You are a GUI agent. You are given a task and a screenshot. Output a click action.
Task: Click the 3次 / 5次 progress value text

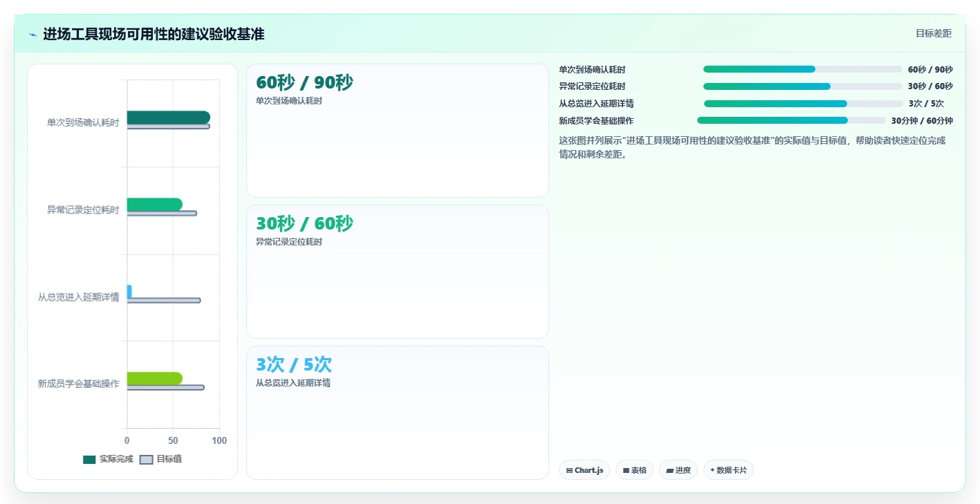pyautogui.click(x=926, y=104)
